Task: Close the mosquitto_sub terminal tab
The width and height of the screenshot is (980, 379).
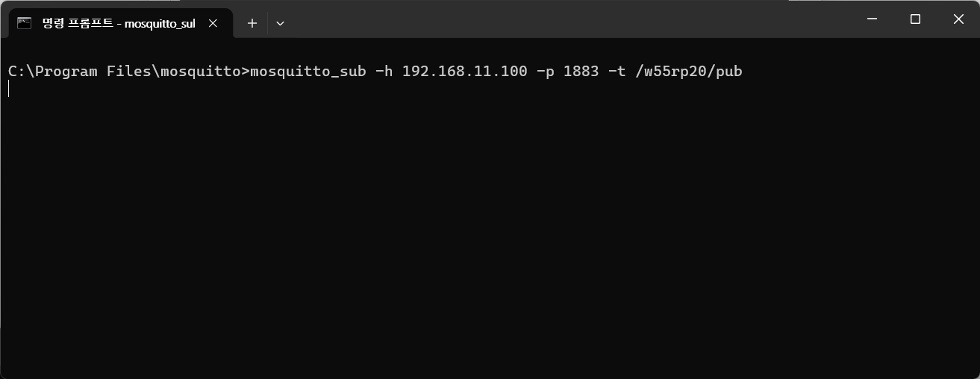Action: pos(213,23)
